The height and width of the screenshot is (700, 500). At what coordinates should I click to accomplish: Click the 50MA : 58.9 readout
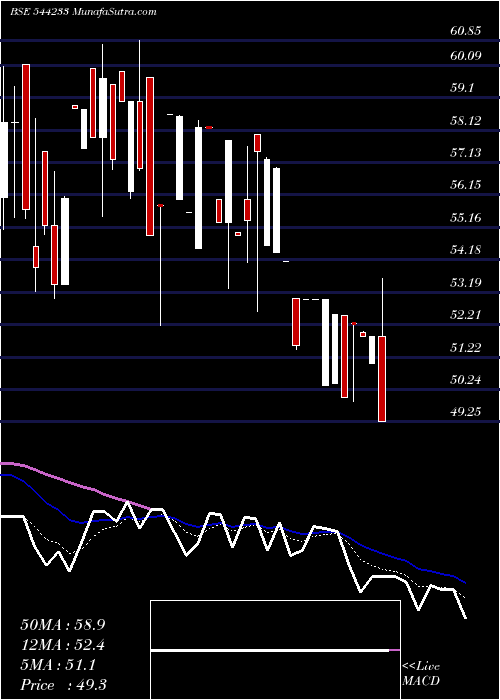[62, 625]
